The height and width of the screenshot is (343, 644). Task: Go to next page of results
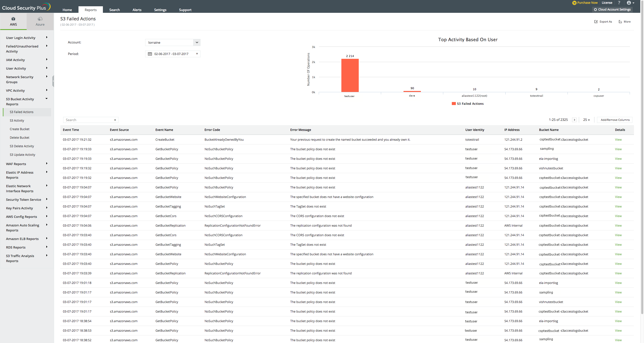[574, 120]
